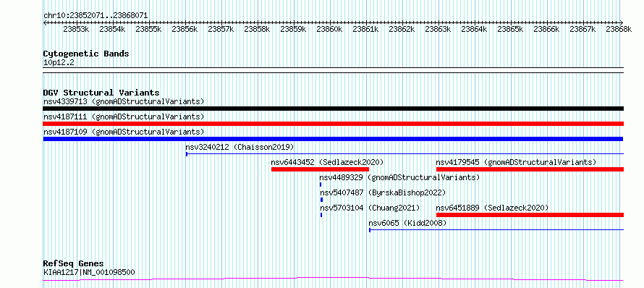The width and height of the screenshot is (644, 288).
Task: Click the 23865k ruler position
Action: pos(510,29)
